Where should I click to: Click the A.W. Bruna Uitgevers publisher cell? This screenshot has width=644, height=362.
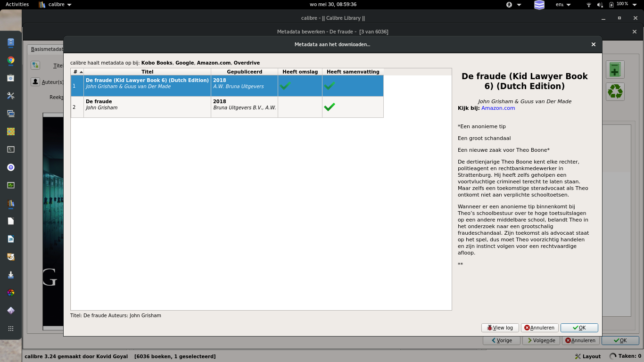click(245, 86)
